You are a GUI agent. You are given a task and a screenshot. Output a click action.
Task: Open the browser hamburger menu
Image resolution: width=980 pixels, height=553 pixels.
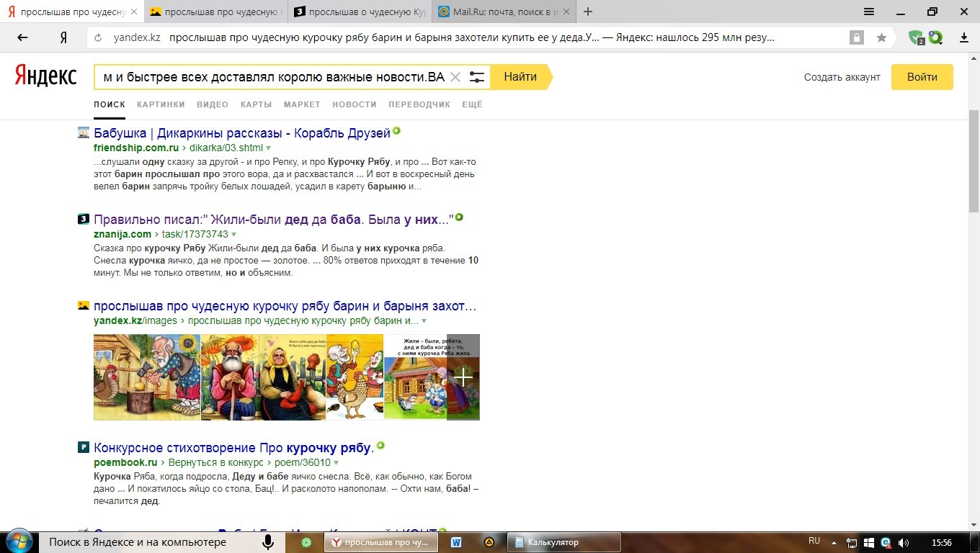coord(870,12)
